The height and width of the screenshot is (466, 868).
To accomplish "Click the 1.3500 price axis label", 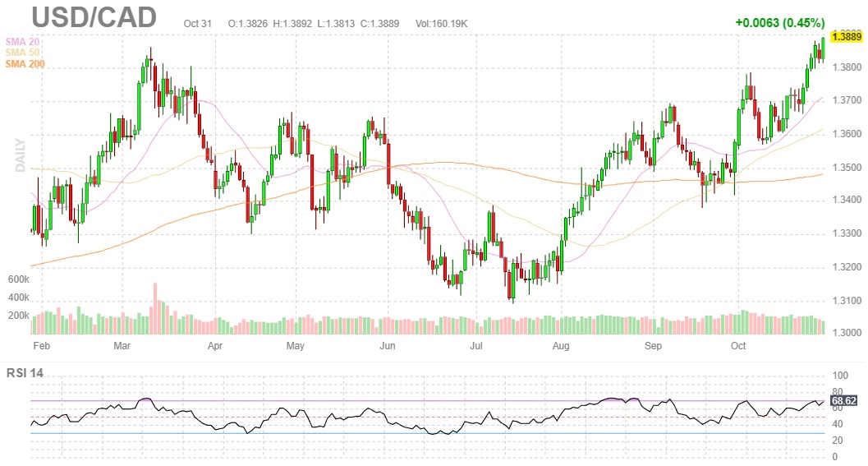I will click(x=847, y=168).
